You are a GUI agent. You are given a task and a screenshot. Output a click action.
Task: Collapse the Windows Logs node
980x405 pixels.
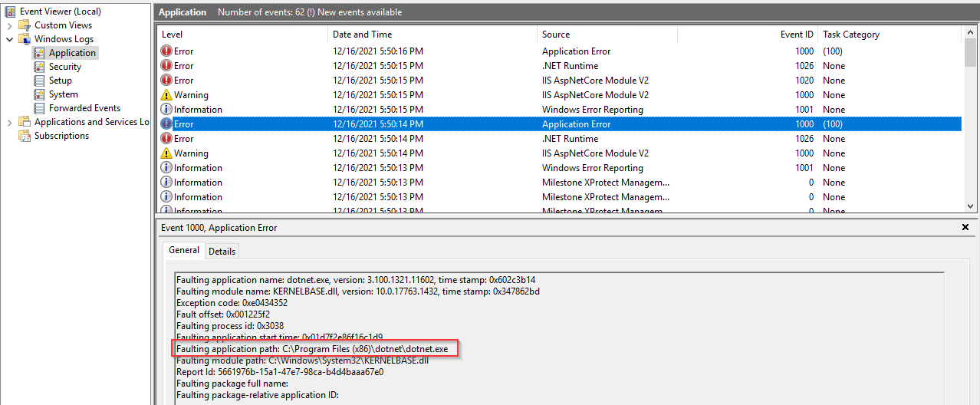(x=10, y=39)
